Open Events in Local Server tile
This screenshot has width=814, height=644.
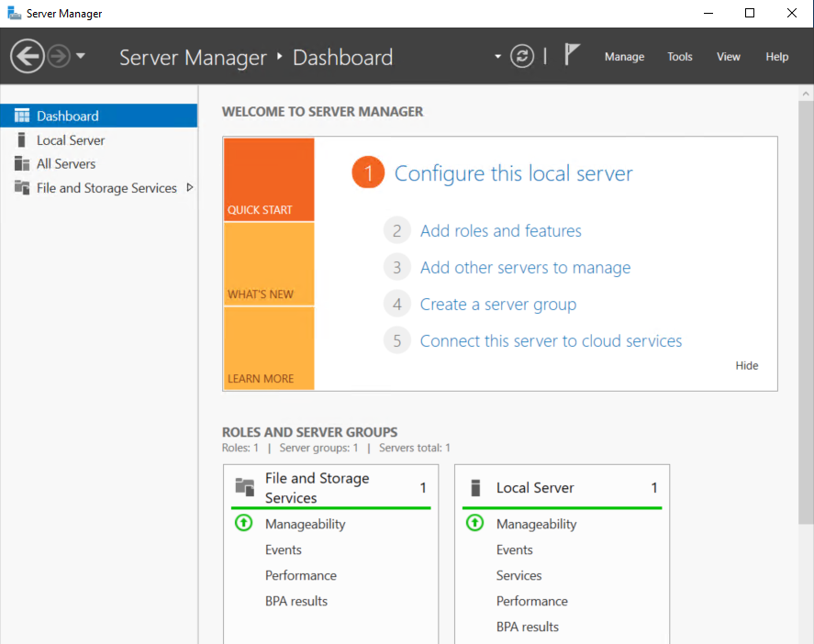click(514, 550)
